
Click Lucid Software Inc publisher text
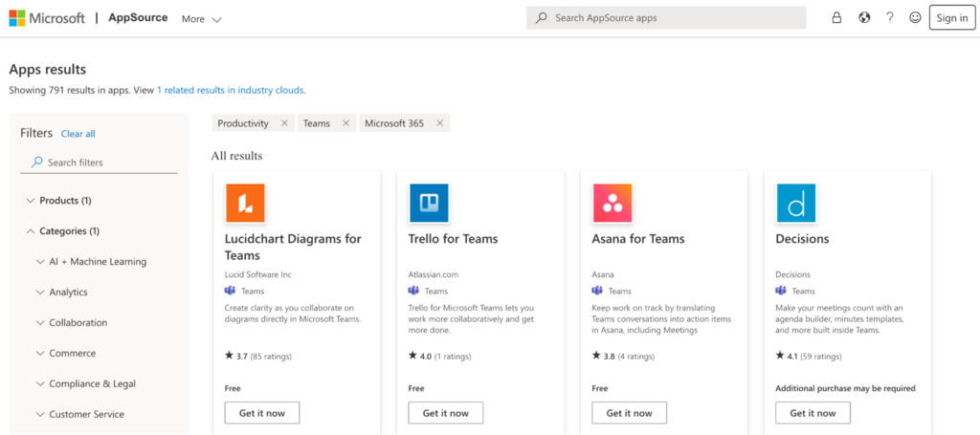pos(257,274)
